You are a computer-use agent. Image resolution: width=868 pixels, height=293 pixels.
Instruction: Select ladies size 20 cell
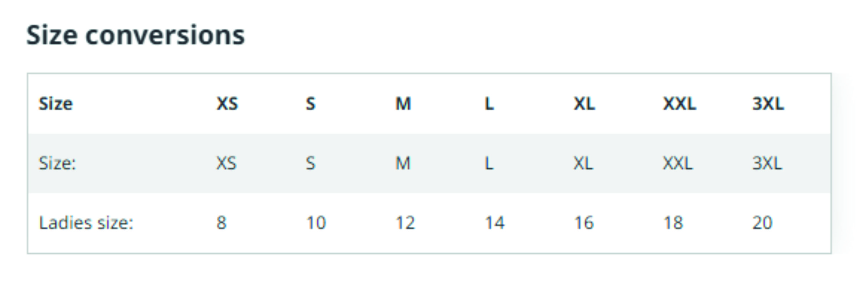point(762,223)
